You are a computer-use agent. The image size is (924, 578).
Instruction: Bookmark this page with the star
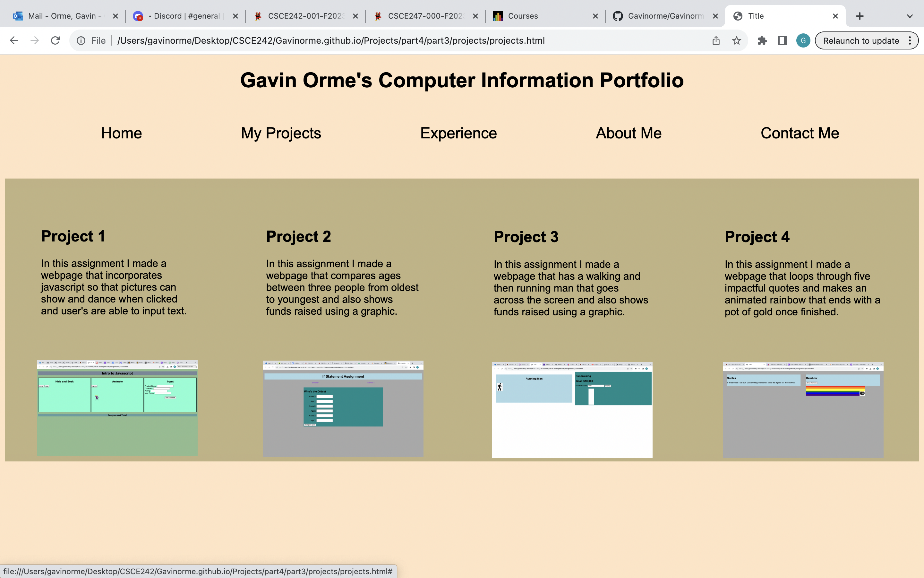[737, 40]
